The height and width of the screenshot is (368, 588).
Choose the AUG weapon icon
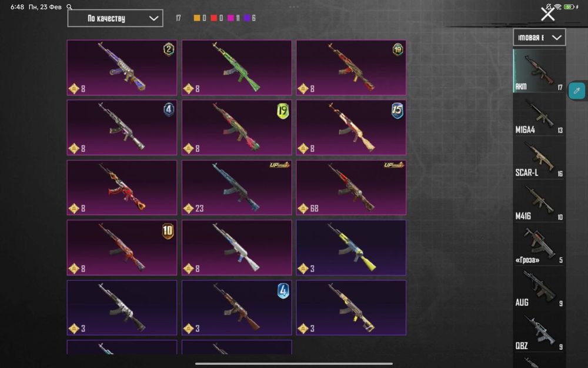click(x=539, y=287)
